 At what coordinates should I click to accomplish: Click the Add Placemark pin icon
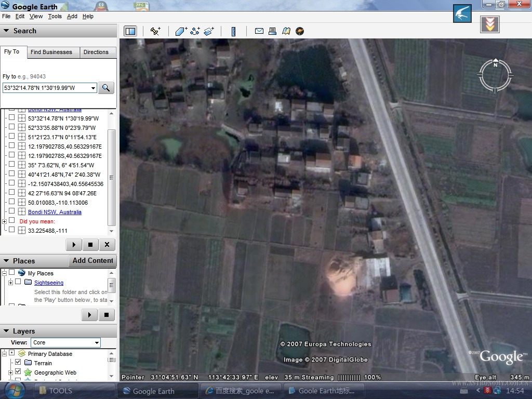(x=155, y=31)
